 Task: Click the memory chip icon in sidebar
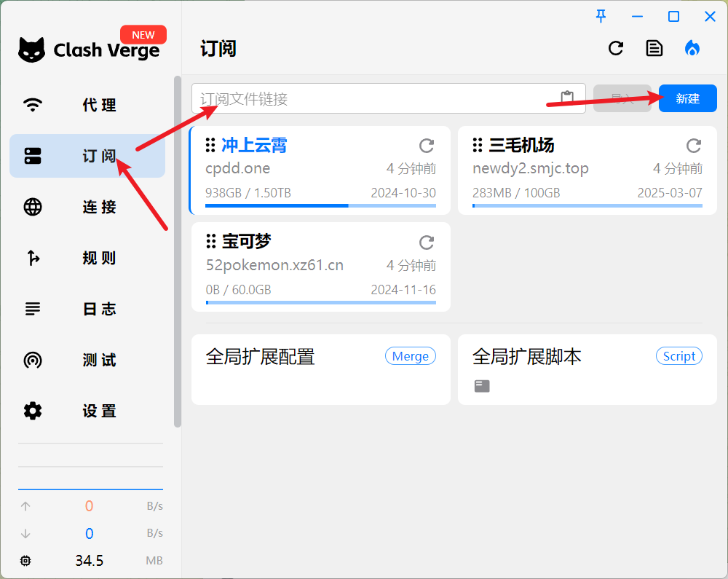click(26, 561)
